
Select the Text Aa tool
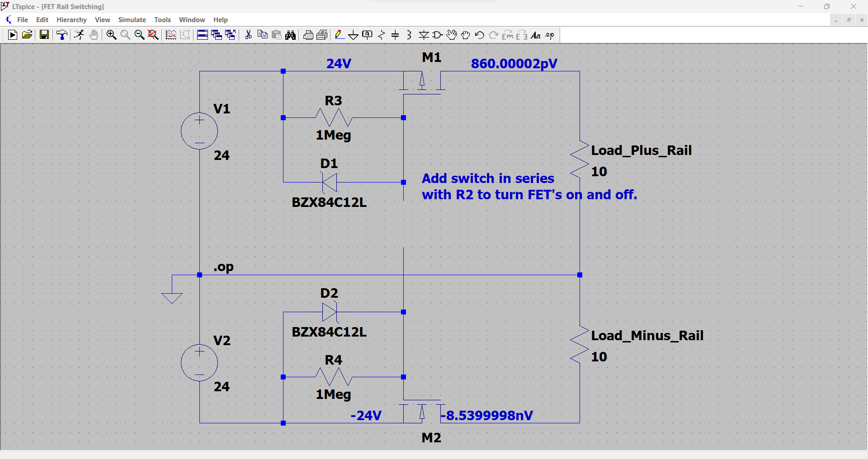536,35
